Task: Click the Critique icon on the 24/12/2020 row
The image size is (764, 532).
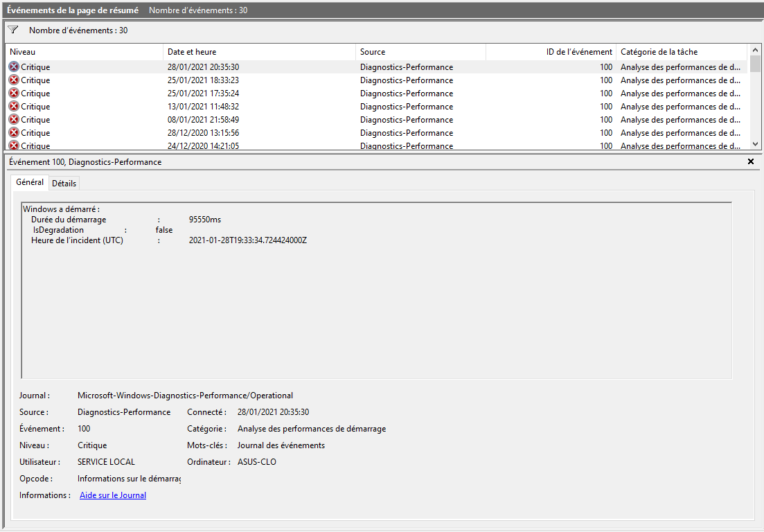Action: tap(14, 145)
